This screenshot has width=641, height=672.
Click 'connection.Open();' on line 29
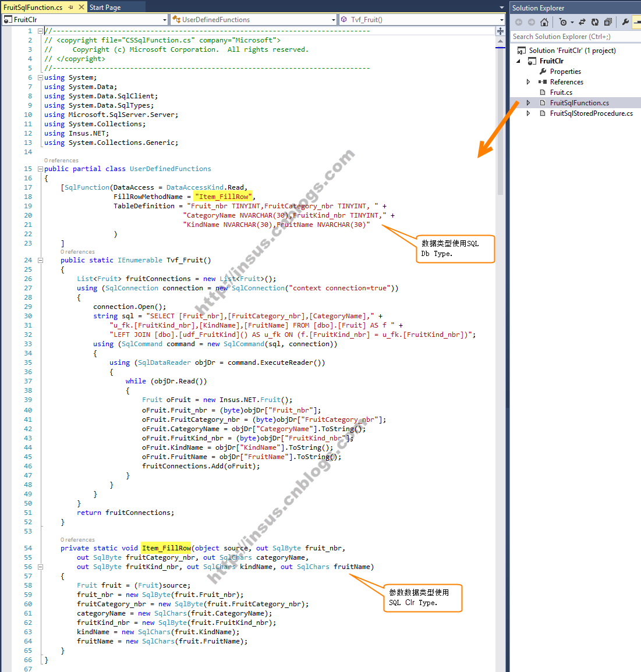point(129,307)
